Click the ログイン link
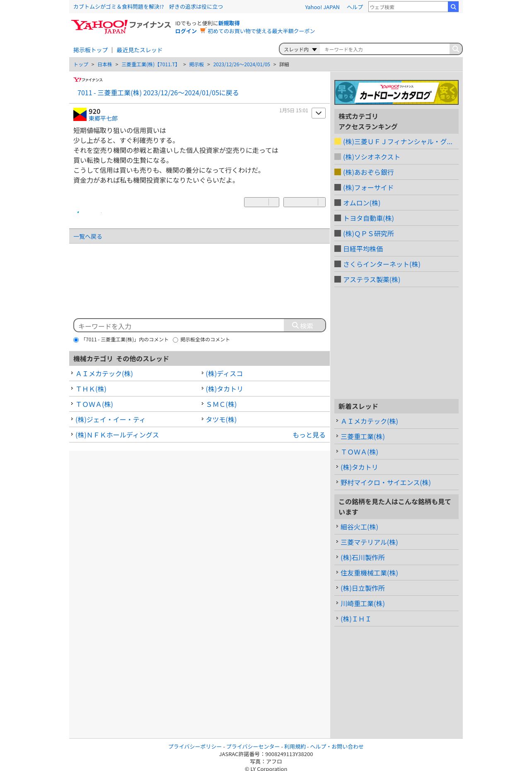Viewport: 532px width, 771px height. click(186, 31)
